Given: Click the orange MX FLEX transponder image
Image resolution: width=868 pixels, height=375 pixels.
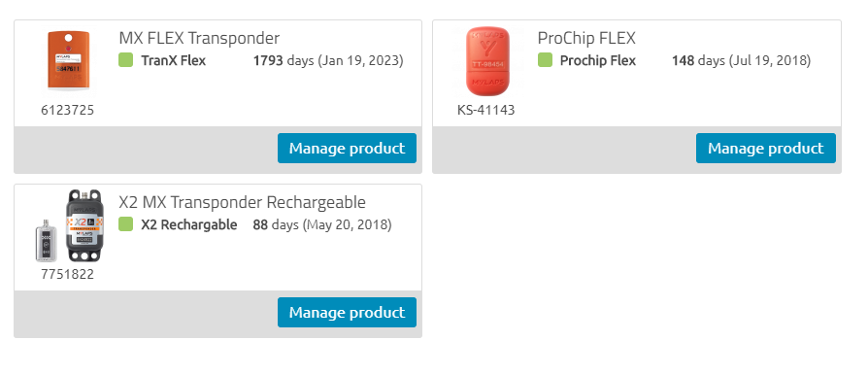Looking at the screenshot, I should (x=68, y=60).
